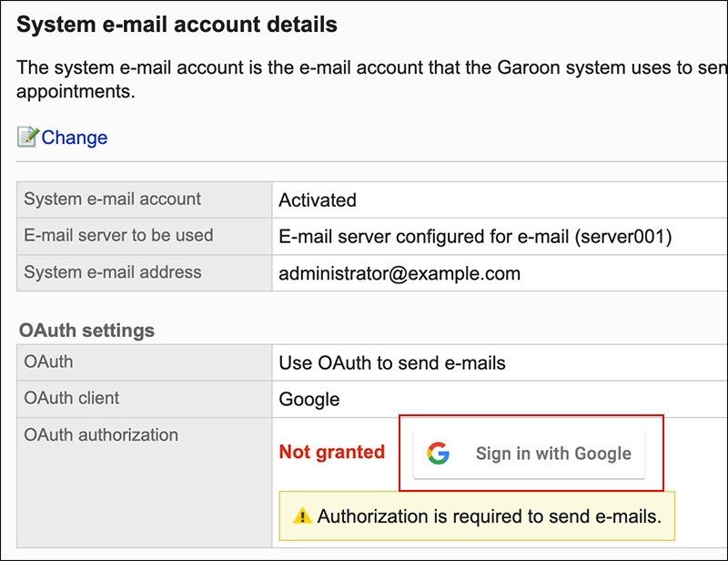The height and width of the screenshot is (561, 728).
Task: Select E-mail server configured for e-mail (server001) value
Action: pos(475,237)
